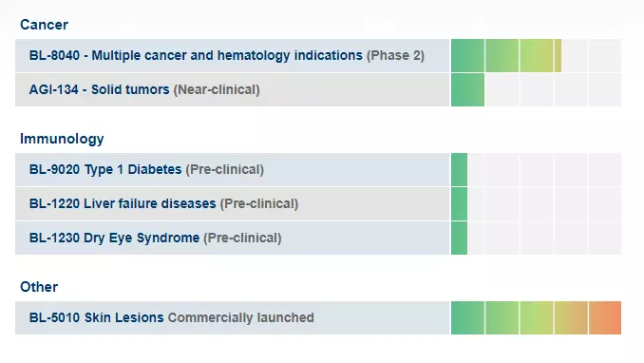Click the Cancer section heading
Screen dimensions: 644x363
pyautogui.click(x=44, y=25)
